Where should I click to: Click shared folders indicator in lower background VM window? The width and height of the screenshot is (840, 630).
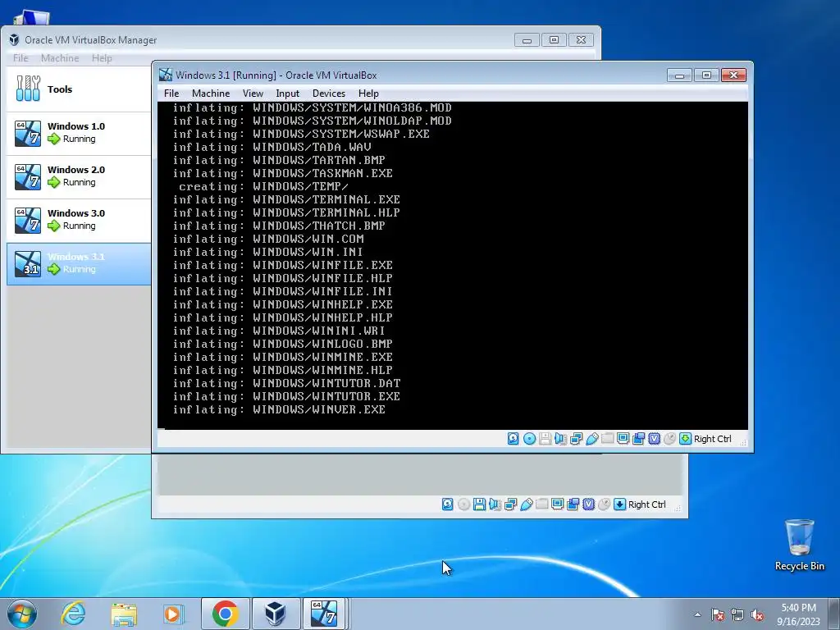pyautogui.click(x=541, y=504)
